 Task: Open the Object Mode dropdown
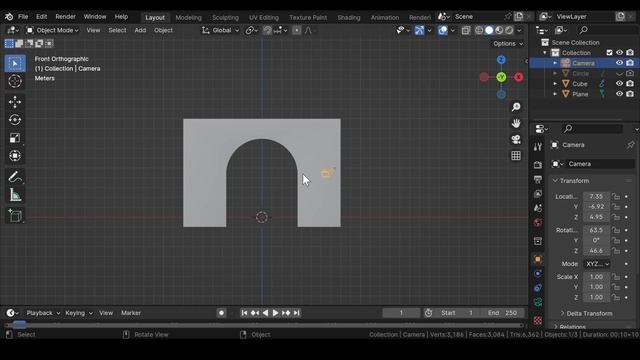[x=52, y=30]
